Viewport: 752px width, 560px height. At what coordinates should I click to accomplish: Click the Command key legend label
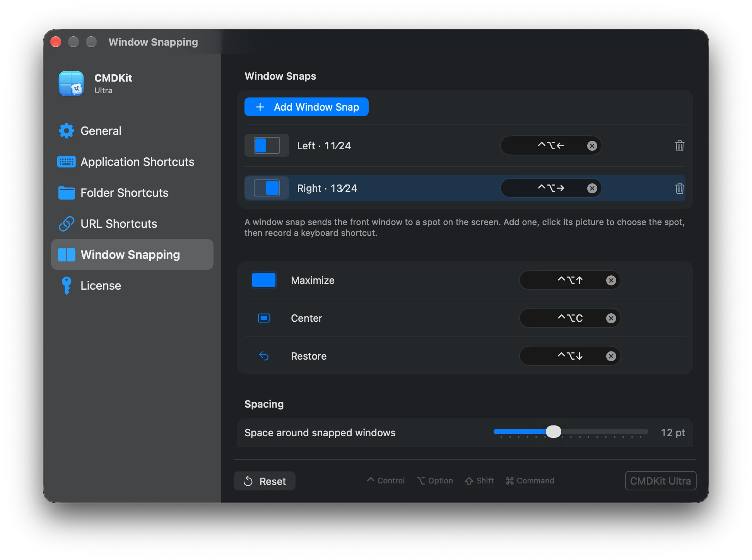(x=530, y=481)
